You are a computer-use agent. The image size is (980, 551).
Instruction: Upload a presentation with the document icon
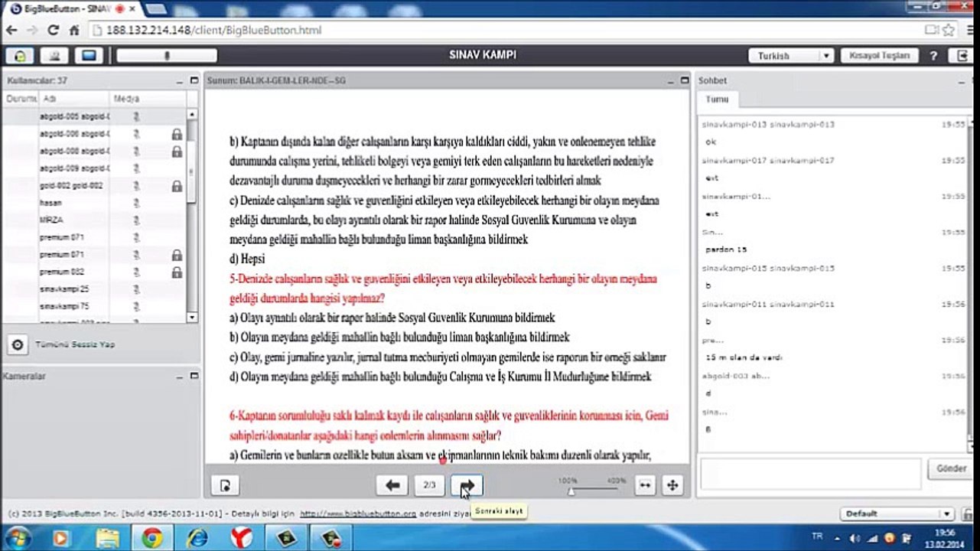[x=225, y=485]
